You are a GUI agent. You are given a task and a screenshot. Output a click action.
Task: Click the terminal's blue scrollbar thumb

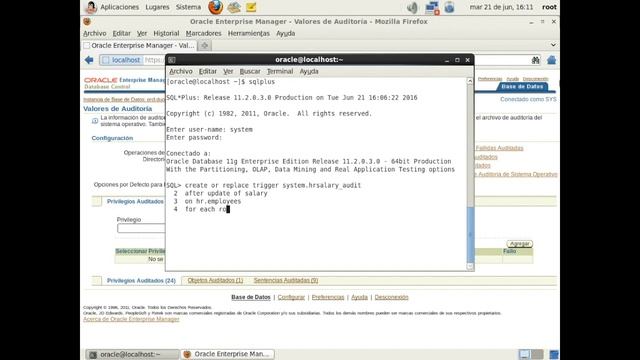click(470, 235)
